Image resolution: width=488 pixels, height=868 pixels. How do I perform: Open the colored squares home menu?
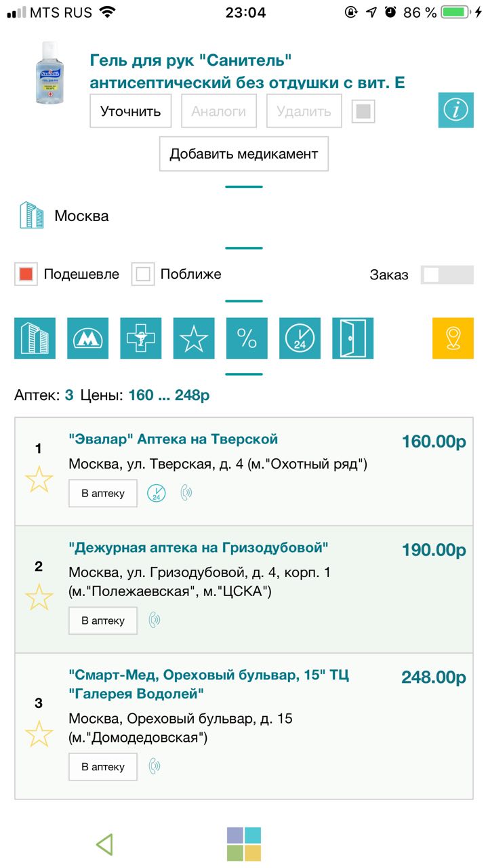click(244, 844)
